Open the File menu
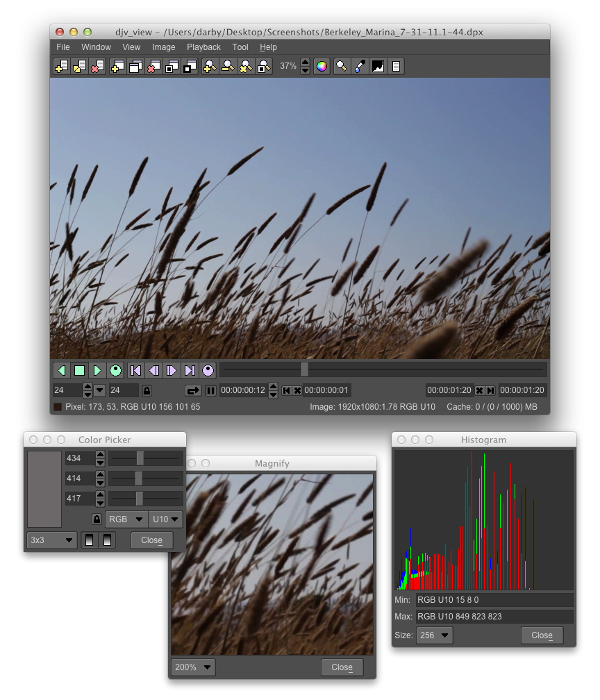 point(63,47)
